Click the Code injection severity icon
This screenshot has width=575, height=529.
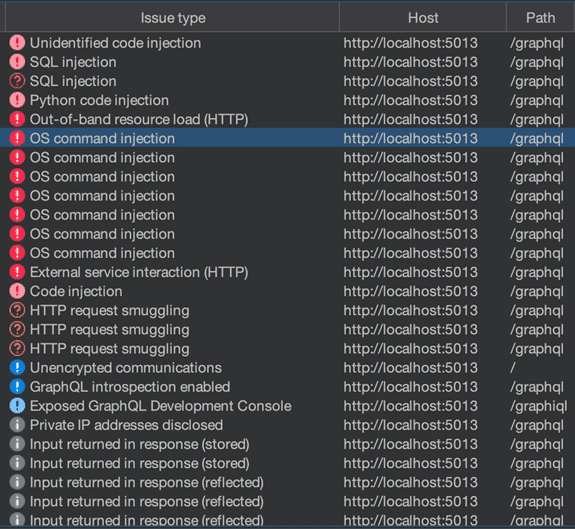point(17,291)
